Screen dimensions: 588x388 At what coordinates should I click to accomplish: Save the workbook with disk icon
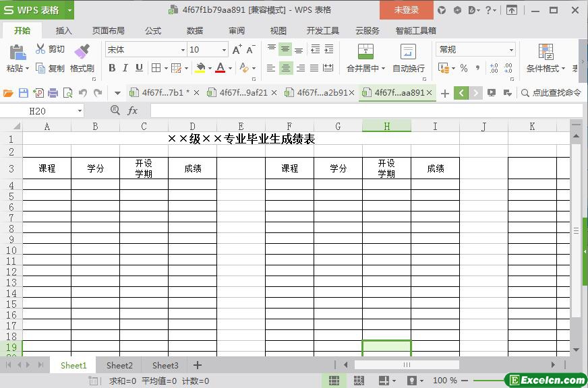[x=24, y=93]
